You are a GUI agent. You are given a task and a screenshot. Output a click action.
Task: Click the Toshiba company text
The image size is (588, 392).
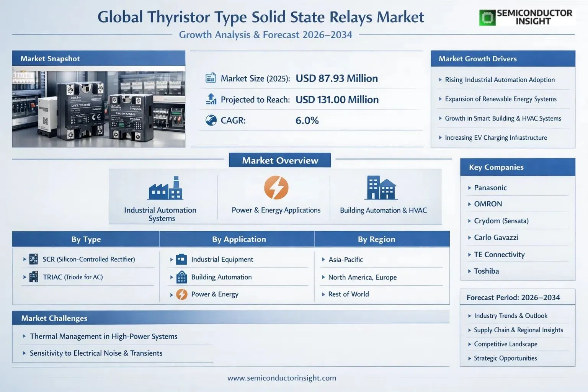pyautogui.click(x=487, y=271)
